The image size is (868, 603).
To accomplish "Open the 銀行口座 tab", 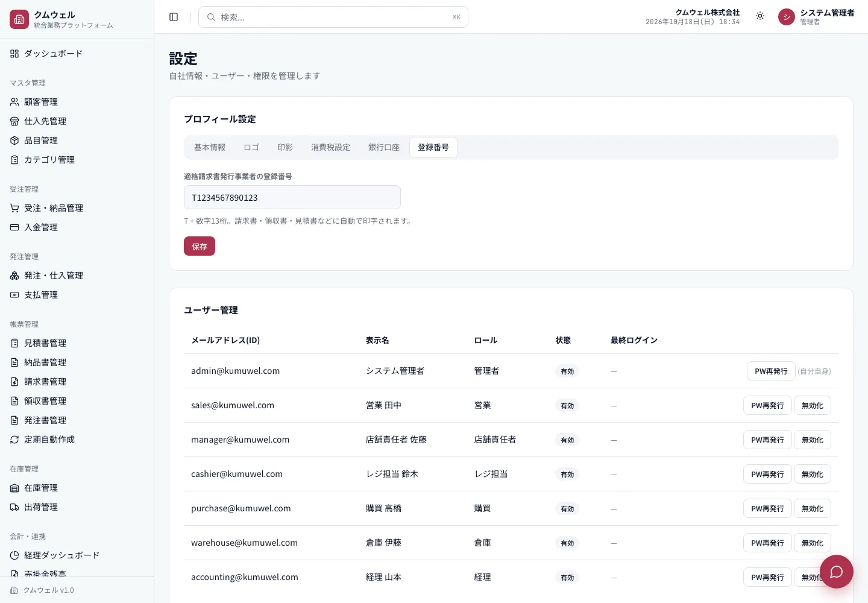I will 384,147.
